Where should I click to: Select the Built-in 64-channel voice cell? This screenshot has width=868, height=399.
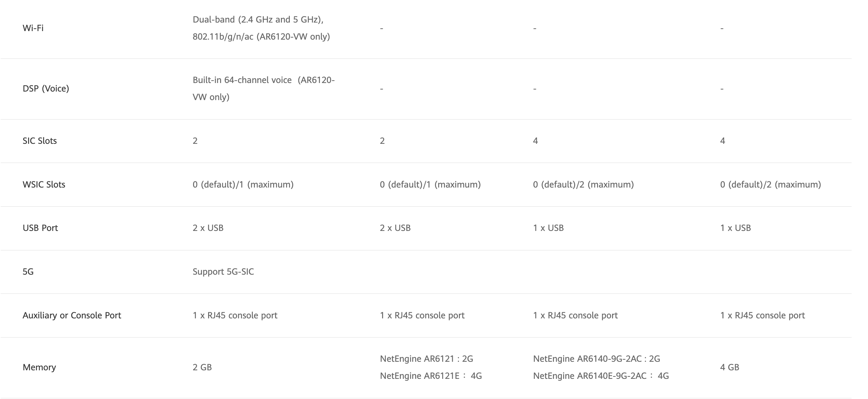pyautogui.click(x=263, y=88)
